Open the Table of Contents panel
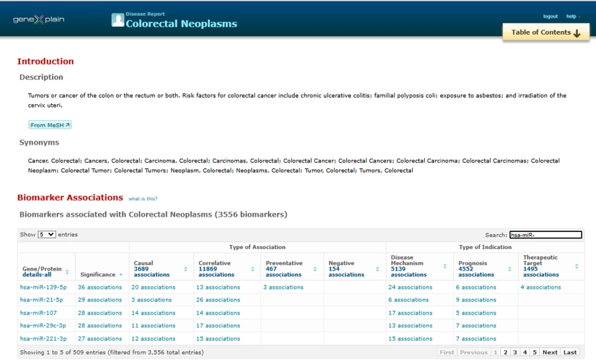Screen dimensions: 596x364 pyautogui.click(x=546, y=33)
